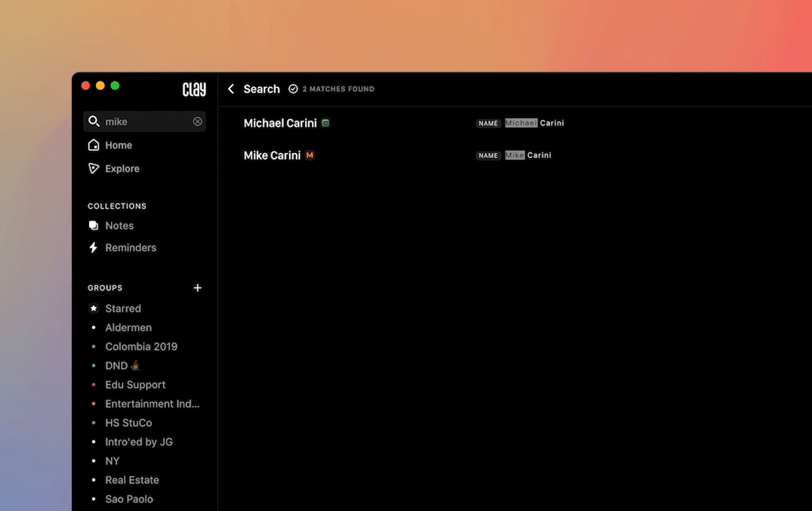The height and width of the screenshot is (511, 812).
Task: Click the Home icon in the sidebar
Action: 94,145
